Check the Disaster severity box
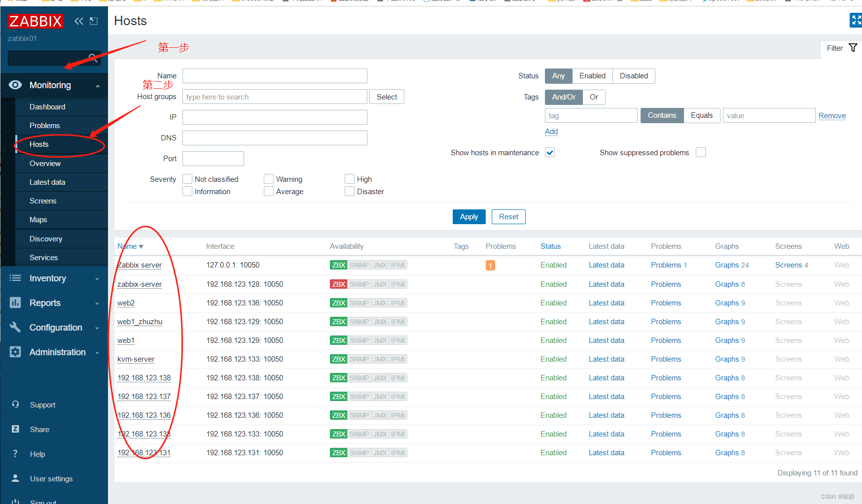Screen dimensions: 862x504 [350, 191]
